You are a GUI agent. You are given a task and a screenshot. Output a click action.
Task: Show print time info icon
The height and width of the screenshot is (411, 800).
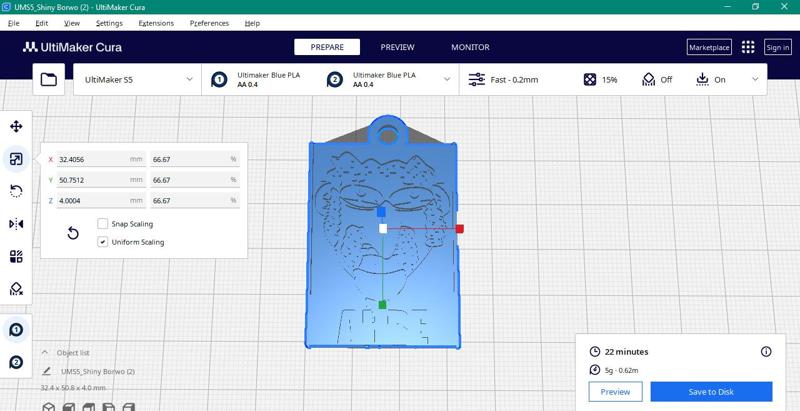click(x=766, y=351)
